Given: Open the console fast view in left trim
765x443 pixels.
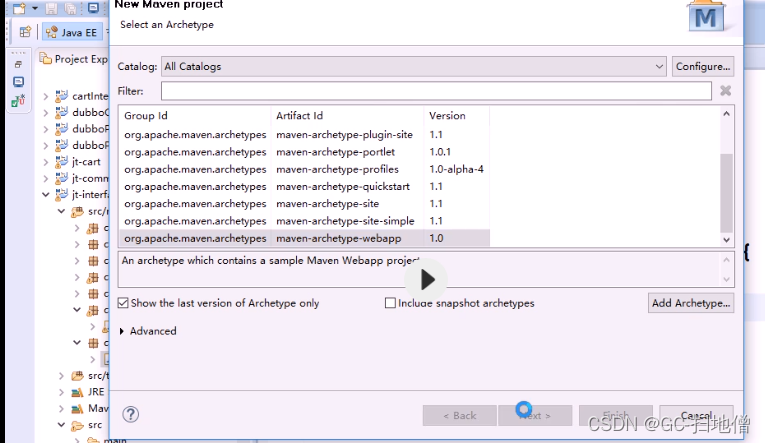Looking at the screenshot, I should pos(19,81).
